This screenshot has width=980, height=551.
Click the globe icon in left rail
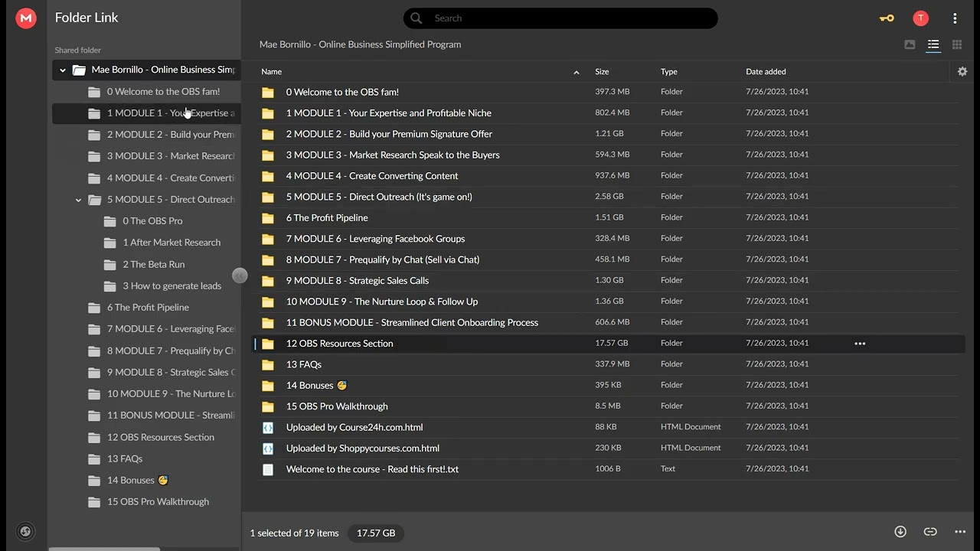[x=25, y=531]
